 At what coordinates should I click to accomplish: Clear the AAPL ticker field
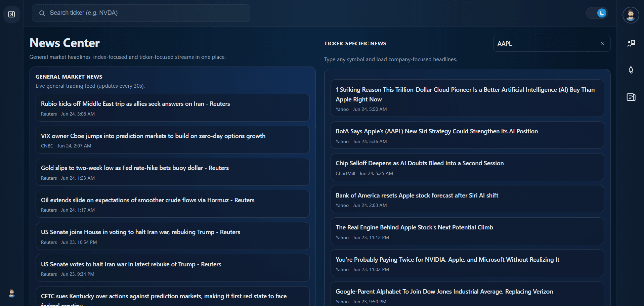click(602, 43)
